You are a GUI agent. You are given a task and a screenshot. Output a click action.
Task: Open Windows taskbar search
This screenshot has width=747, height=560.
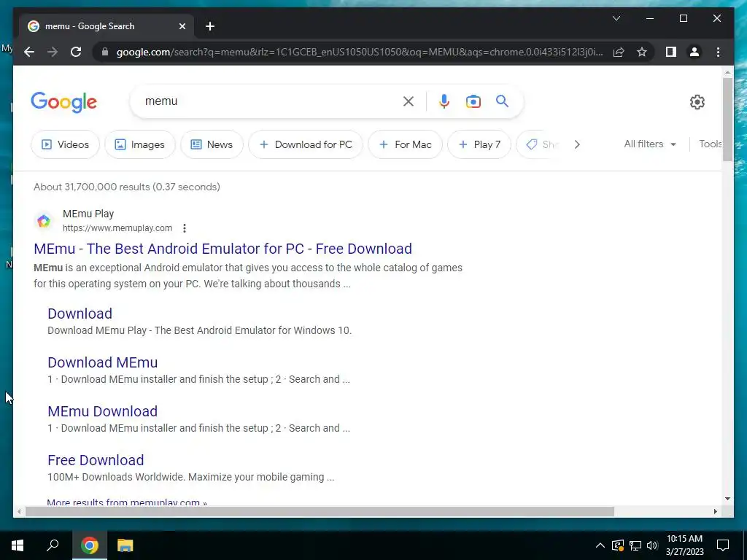tap(53, 545)
